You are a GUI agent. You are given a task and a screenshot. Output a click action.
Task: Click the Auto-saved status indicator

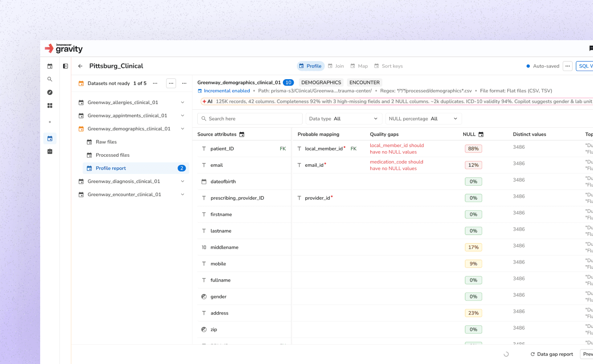click(543, 66)
